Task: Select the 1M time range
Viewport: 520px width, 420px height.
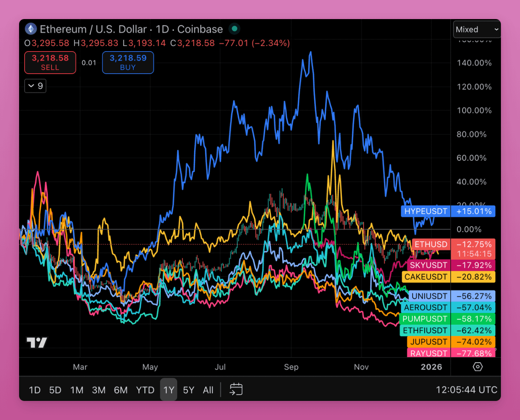Action: (77, 390)
